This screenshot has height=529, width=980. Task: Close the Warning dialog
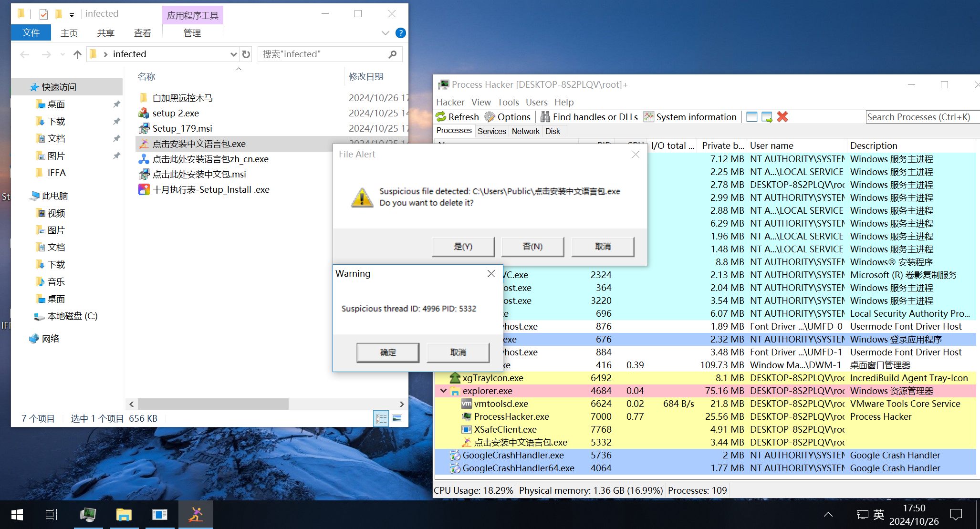(491, 273)
